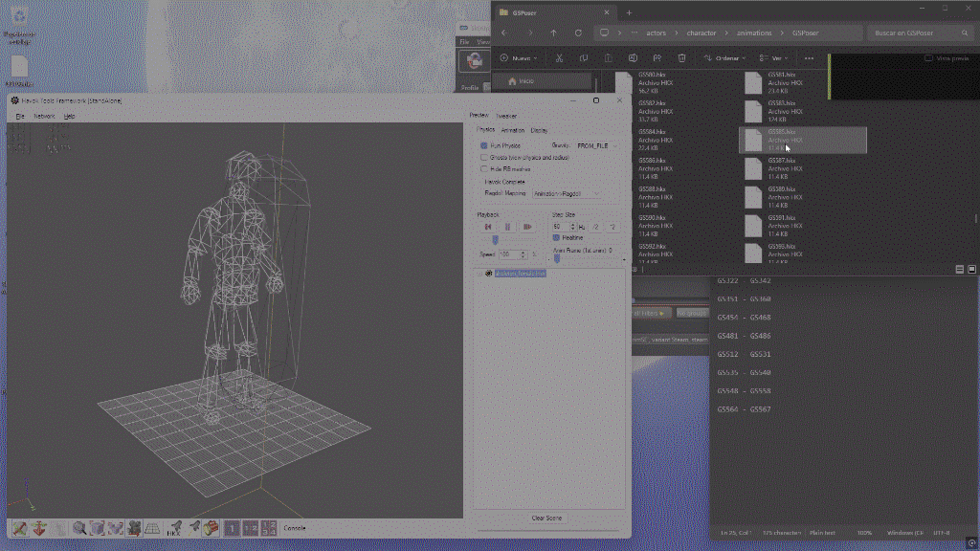
Task: Open the Network menu in Havok
Action: [x=44, y=116]
